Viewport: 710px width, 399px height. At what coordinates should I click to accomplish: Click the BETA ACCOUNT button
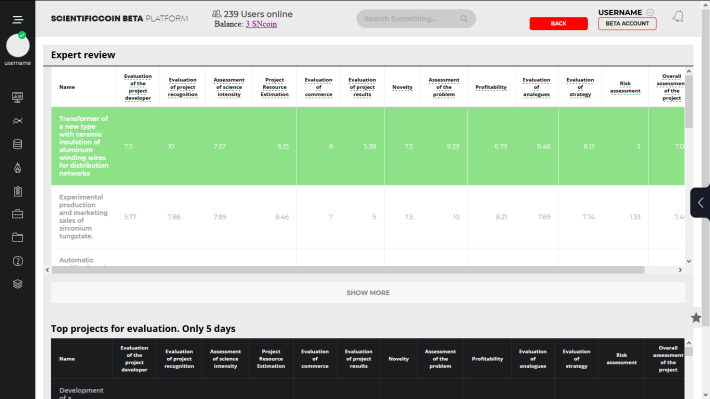(627, 24)
